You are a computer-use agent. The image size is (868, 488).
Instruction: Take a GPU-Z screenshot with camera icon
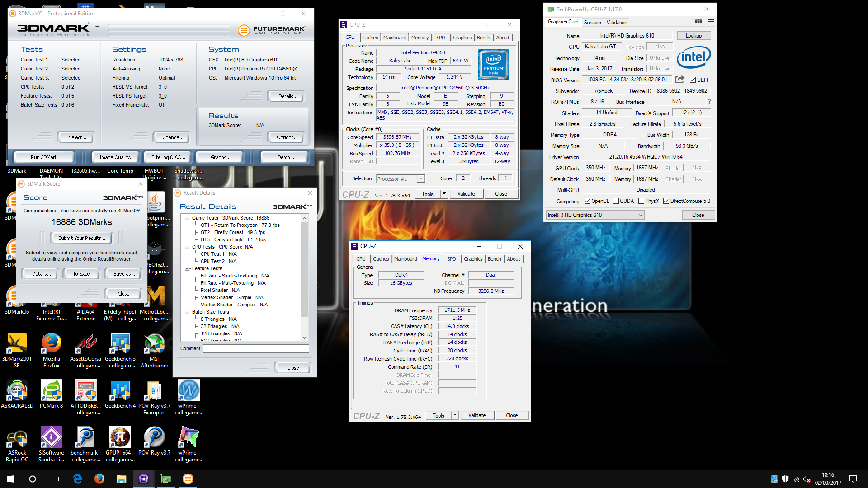click(698, 22)
